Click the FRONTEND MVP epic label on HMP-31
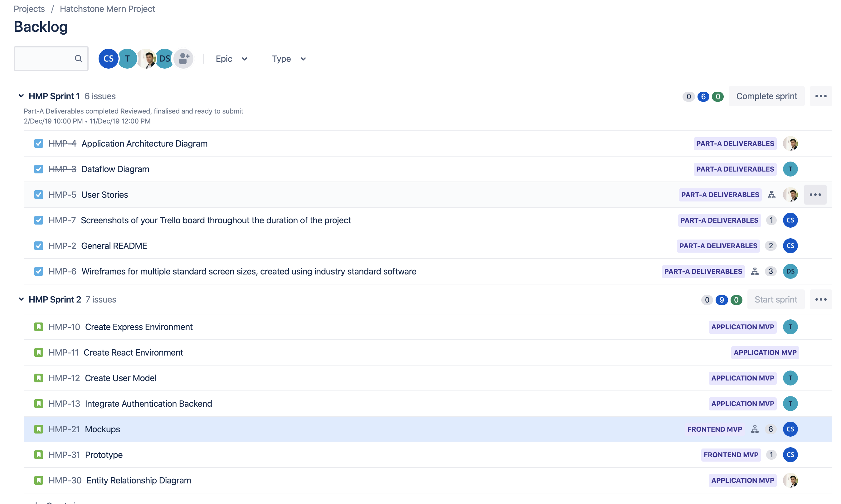This screenshot has height=504, width=841. [x=731, y=455]
